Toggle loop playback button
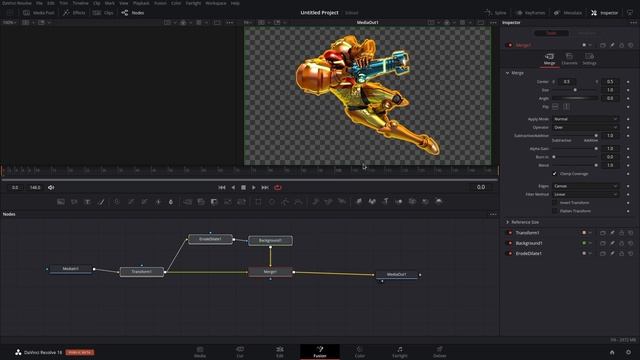640x360 pixels. point(278,187)
